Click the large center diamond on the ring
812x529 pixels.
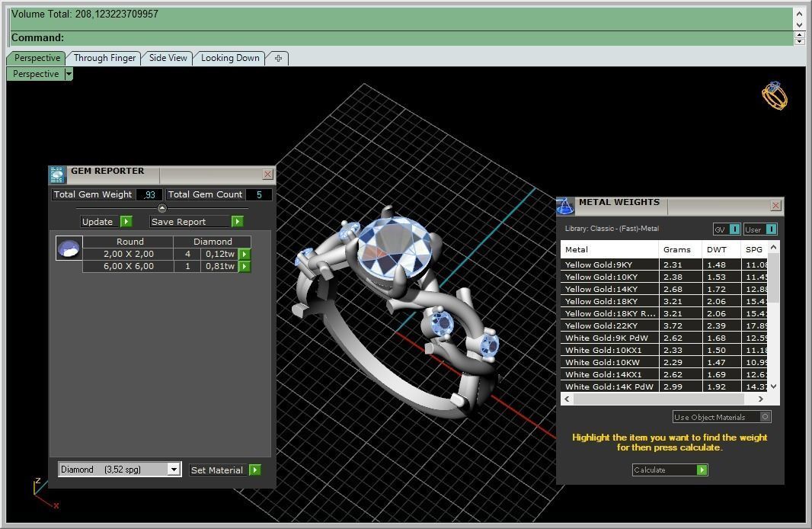point(395,248)
